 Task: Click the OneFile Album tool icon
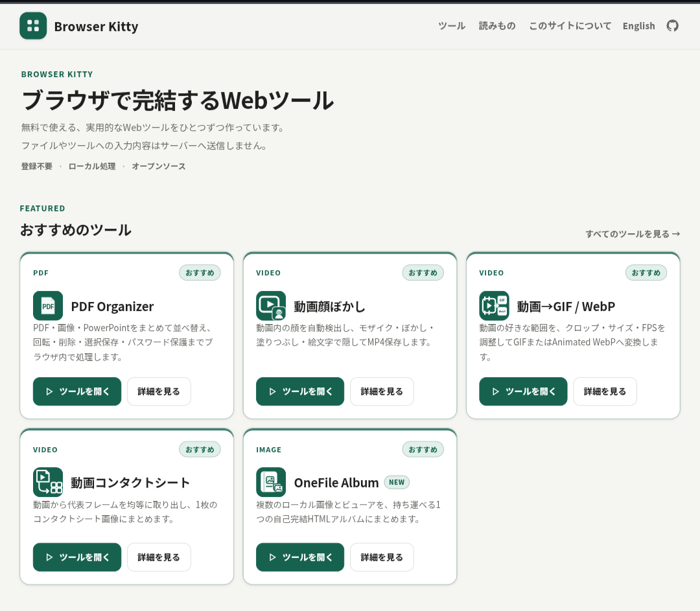coord(271,482)
